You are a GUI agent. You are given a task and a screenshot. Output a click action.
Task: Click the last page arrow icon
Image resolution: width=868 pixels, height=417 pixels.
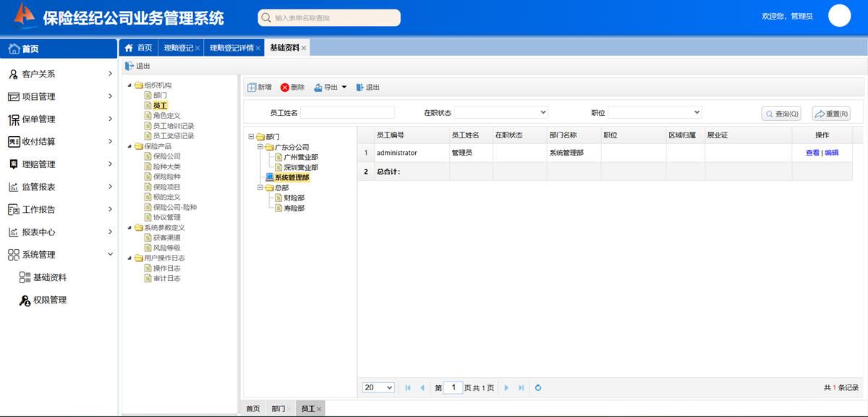tap(522, 388)
